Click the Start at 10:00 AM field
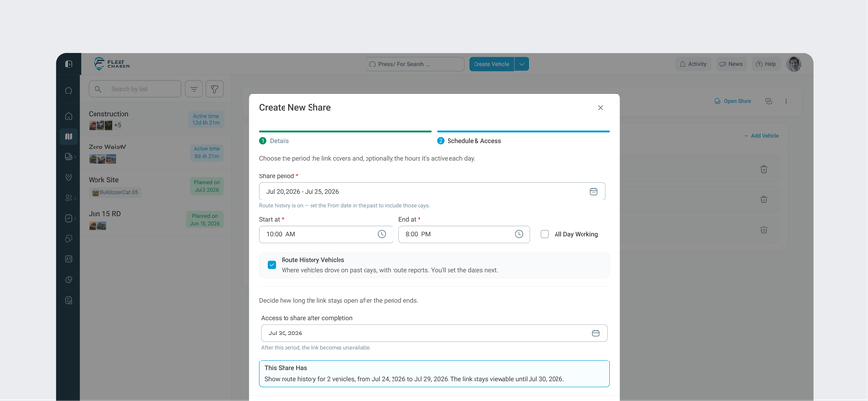This screenshot has width=868, height=401. (x=326, y=234)
